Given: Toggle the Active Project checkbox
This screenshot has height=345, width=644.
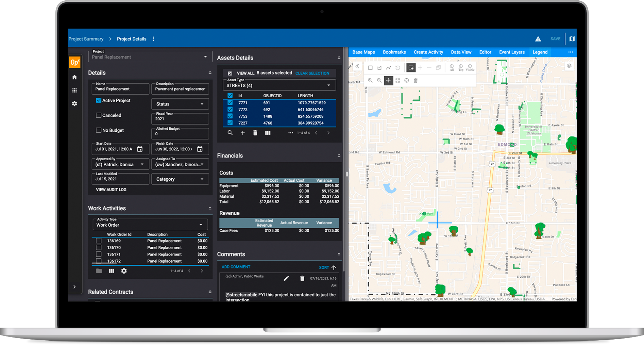Looking at the screenshot, I should (99, 100).
